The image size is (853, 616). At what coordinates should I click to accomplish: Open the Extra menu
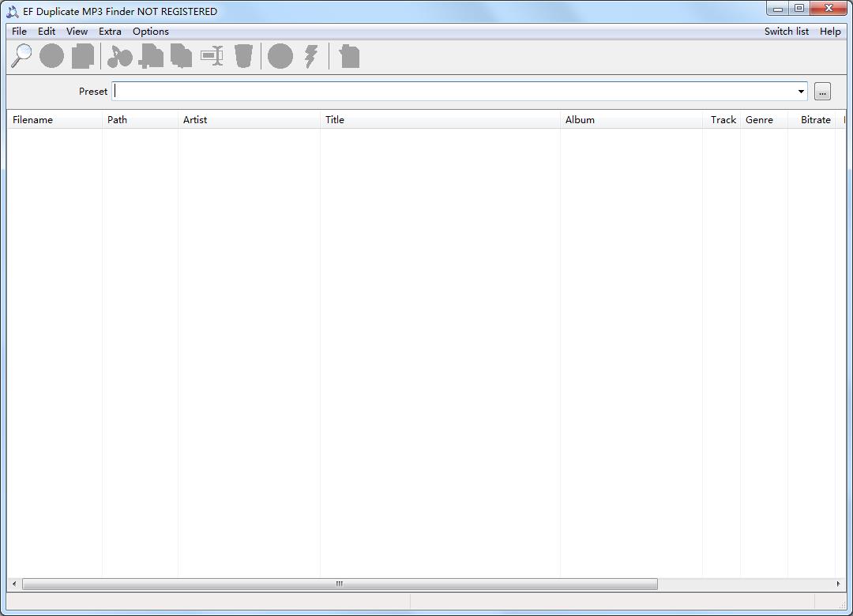[x=110, y=32]
